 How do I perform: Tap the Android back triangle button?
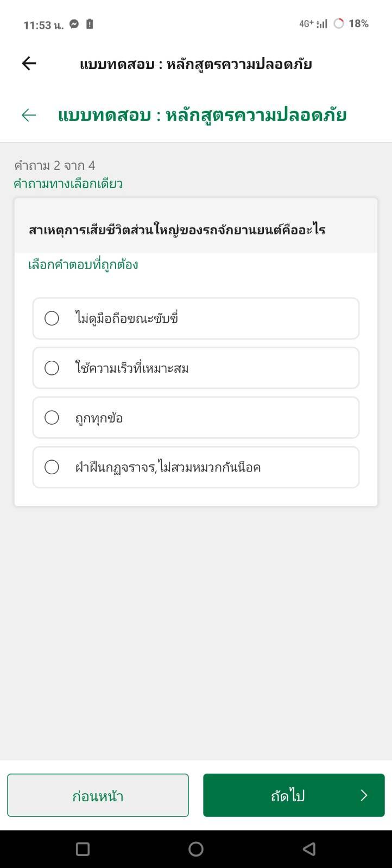click(309, 849)
